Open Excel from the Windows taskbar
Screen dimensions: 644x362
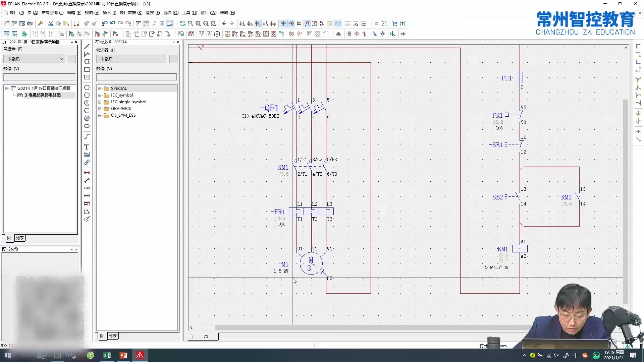click(107, 355)
